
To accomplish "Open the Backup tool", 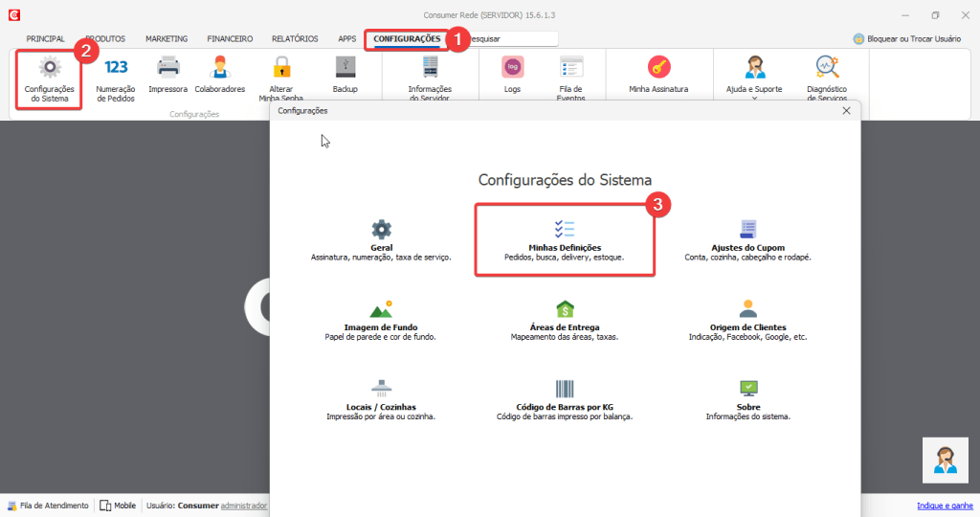I will (x=345, y=69).
